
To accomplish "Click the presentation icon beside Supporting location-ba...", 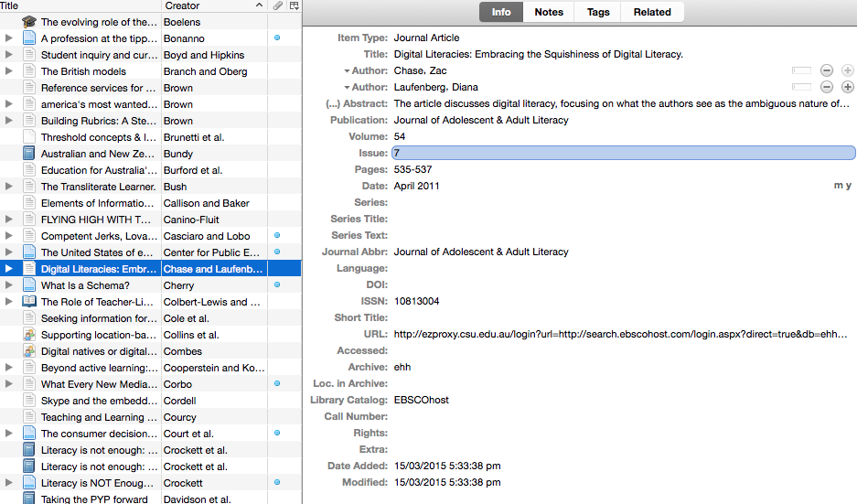I will (28, 335).
